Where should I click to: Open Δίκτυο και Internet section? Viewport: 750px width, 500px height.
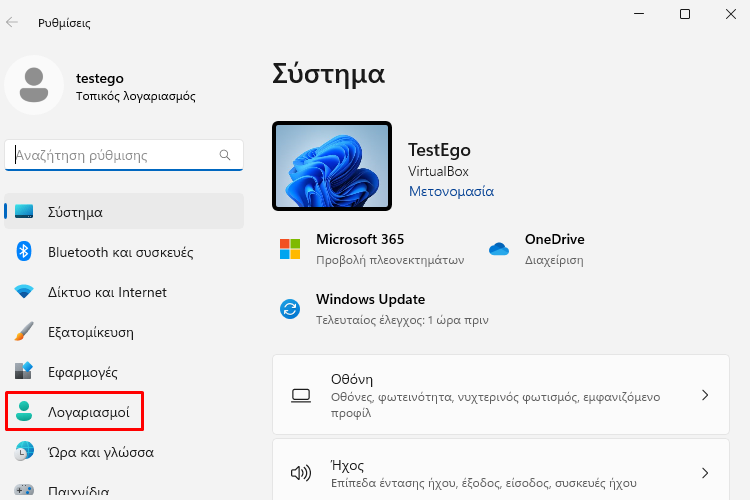124,292
